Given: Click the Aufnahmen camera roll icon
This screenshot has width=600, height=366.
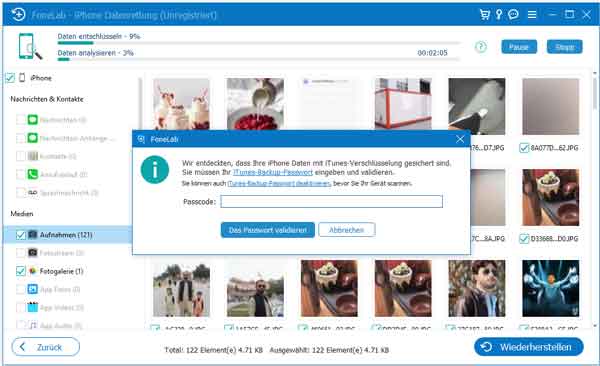Looking at the screenshot, I should pyautogui.click(x=33, y=235).
